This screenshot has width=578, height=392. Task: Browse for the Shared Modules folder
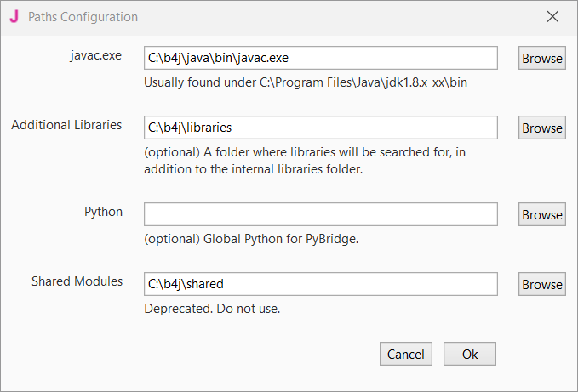[x=542, y=285]
